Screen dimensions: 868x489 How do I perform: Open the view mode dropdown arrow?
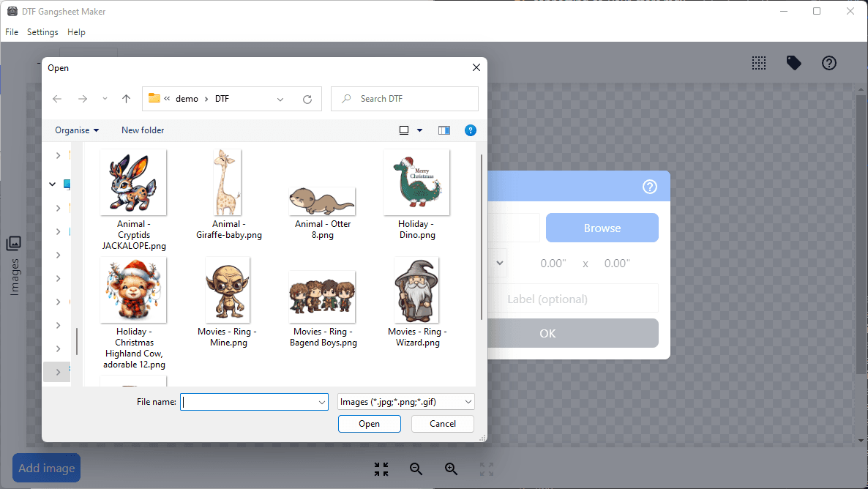(x=420, y=130)
